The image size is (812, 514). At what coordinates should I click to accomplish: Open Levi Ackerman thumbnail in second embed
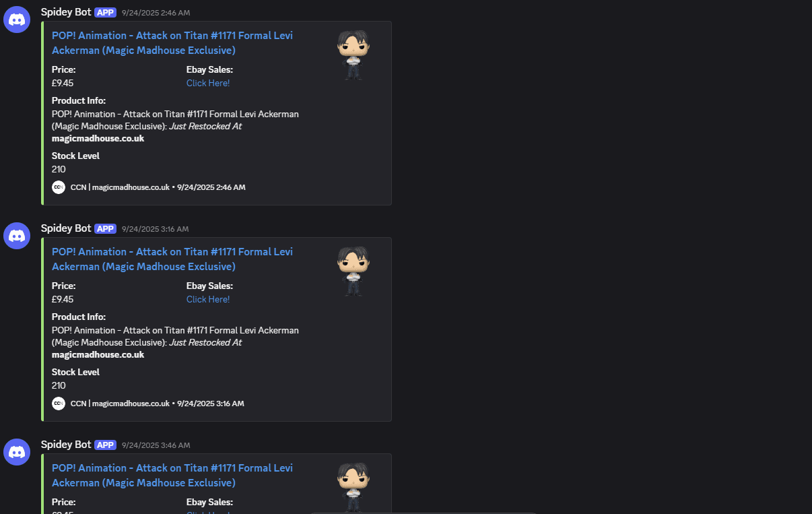(x=353, y=271)
